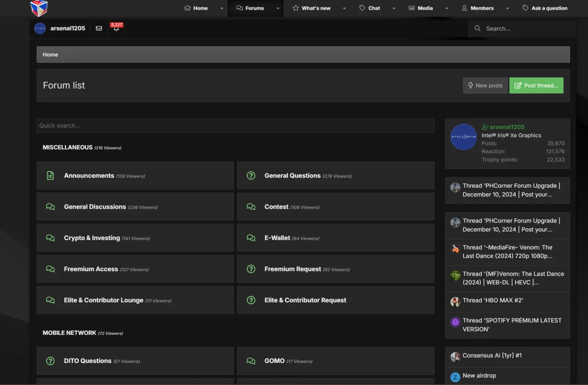Expand the Forums menu dropdown arrow

tap(278, 8)
